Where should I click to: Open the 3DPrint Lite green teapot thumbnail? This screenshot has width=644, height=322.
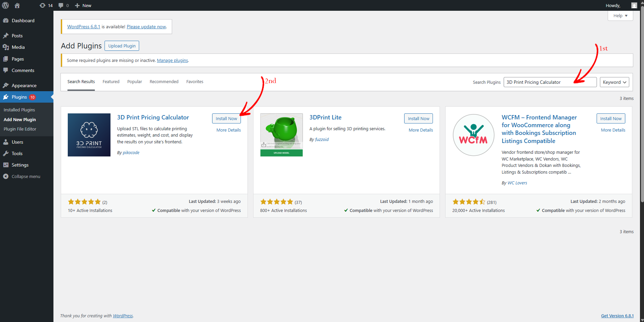pos(281,135)
